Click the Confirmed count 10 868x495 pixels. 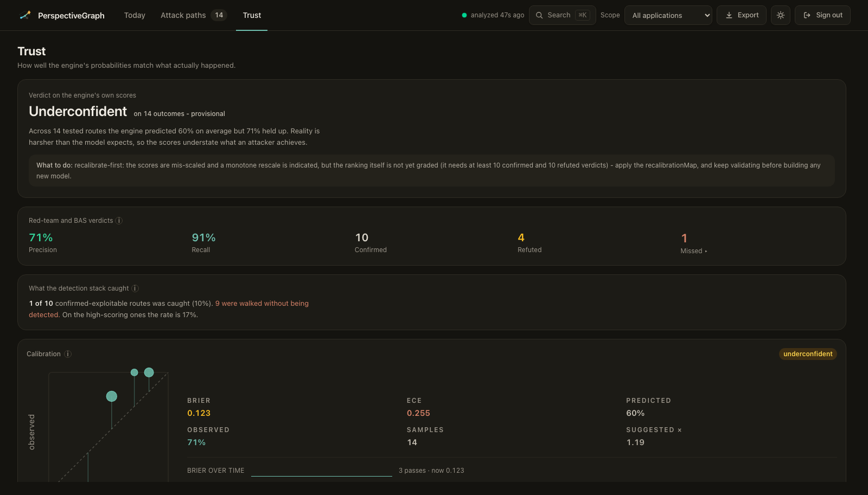coord(362,237)
